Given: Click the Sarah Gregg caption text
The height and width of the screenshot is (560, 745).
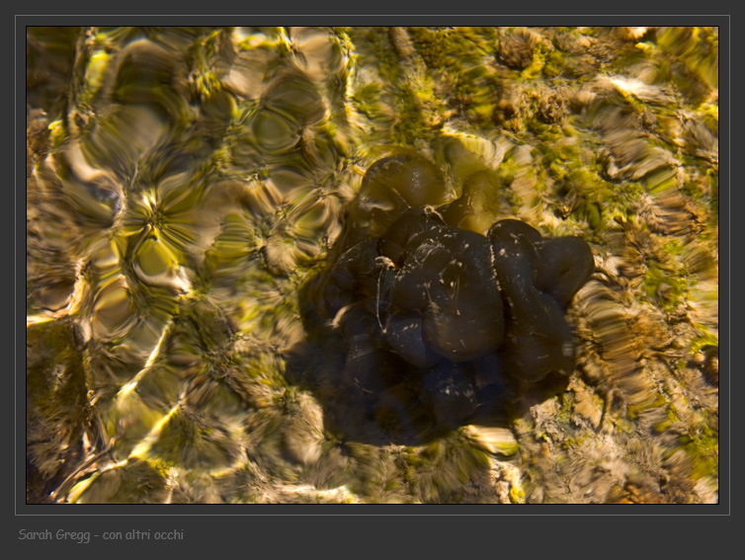Looking at the screenshot, I should click(100, 534).
